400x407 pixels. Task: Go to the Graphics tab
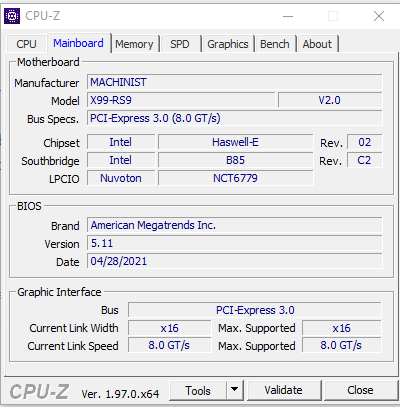(x=228, y=44)
